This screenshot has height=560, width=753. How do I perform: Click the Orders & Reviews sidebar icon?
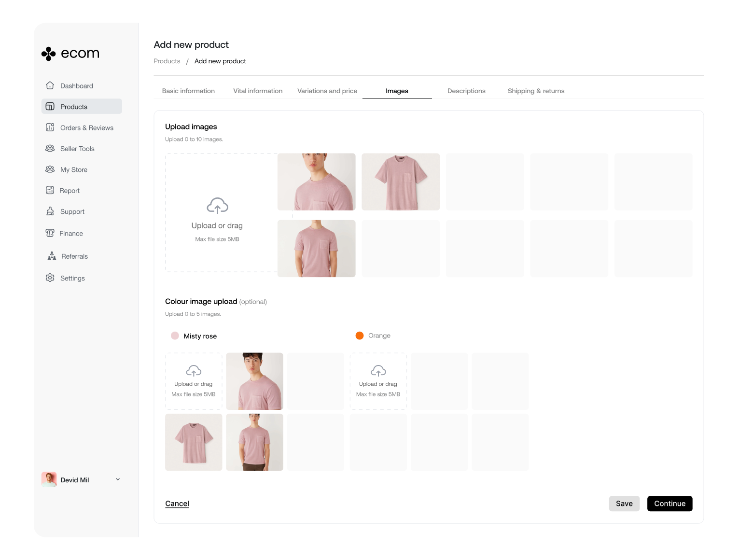tap(50, 127)
